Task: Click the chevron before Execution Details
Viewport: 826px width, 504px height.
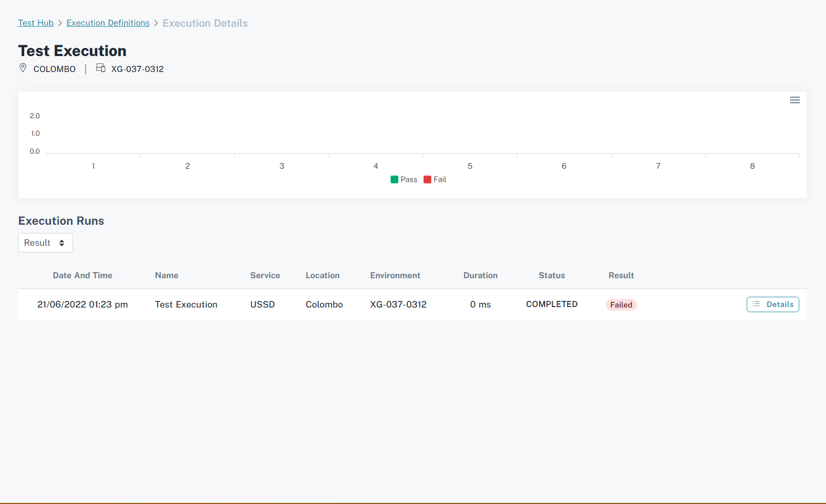Action: [x=156, y=23]
